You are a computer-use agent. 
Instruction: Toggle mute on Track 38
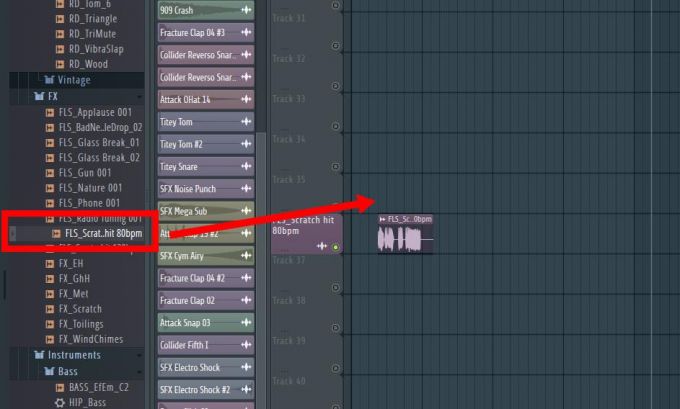coord(336,288)
